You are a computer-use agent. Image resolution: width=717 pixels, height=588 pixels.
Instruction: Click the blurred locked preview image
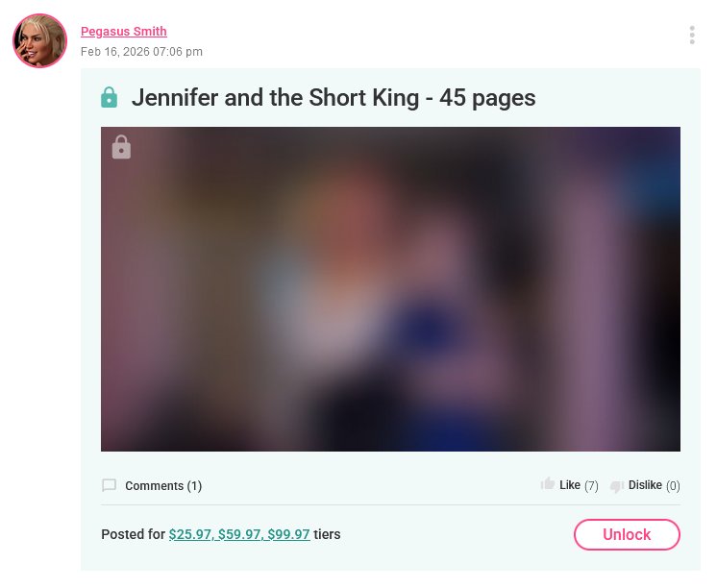pyautogui.click(x=390, y=289)
